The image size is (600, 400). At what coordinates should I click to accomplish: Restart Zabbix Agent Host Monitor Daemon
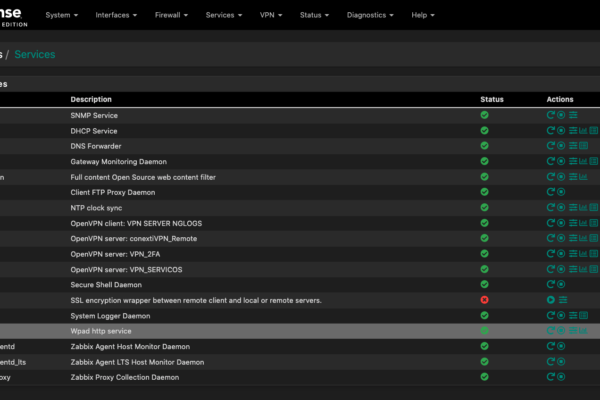pyautogui.click(x=550, y=346)
